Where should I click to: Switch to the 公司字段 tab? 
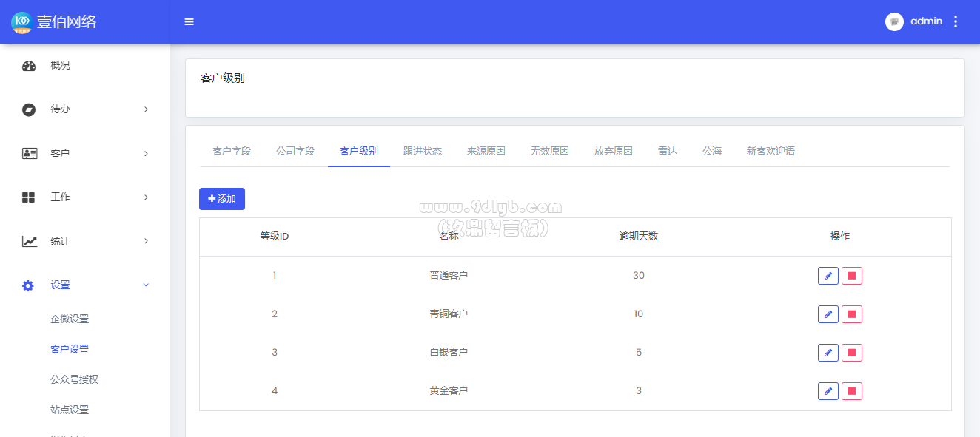tap(295, 151)
